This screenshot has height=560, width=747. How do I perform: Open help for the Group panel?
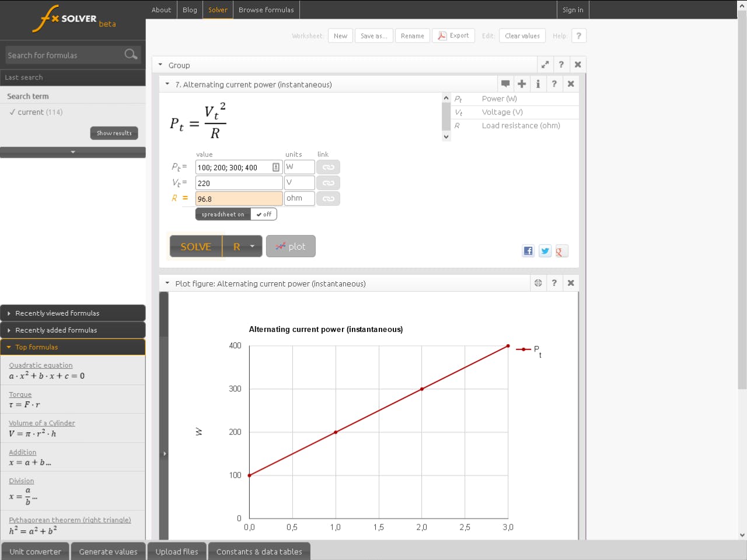561,65
